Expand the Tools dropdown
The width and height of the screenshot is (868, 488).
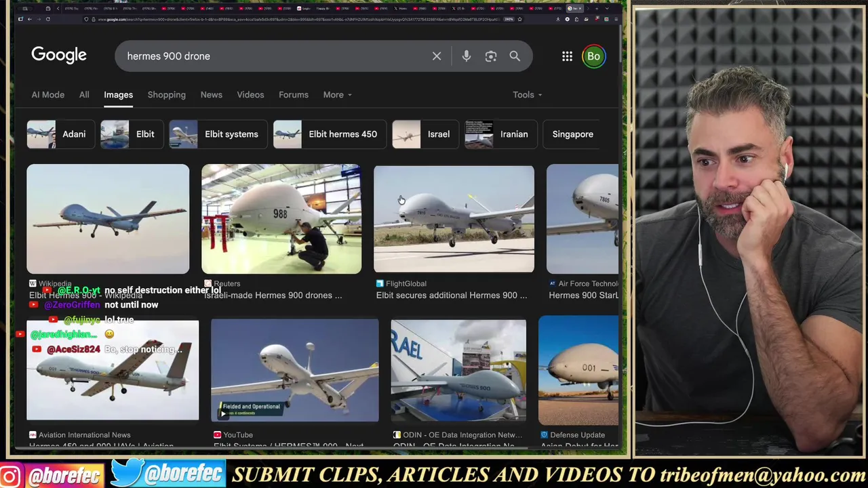tap(527, 95)
